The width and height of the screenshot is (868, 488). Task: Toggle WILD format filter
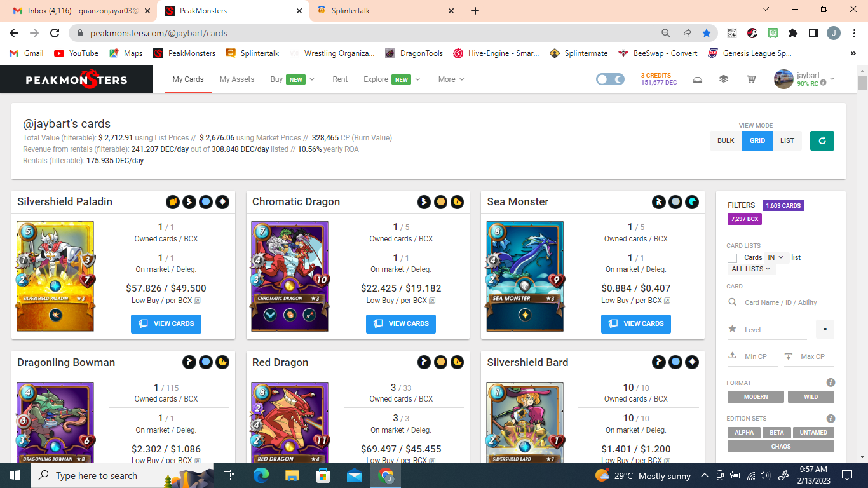[x=811, y=397]
